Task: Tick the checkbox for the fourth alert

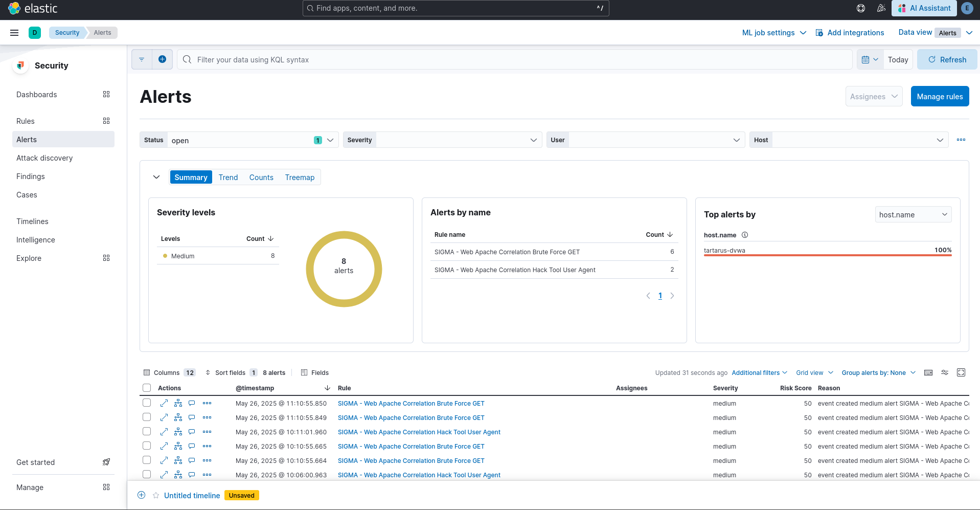Action: pyautogui.click(x=147, y=446)
